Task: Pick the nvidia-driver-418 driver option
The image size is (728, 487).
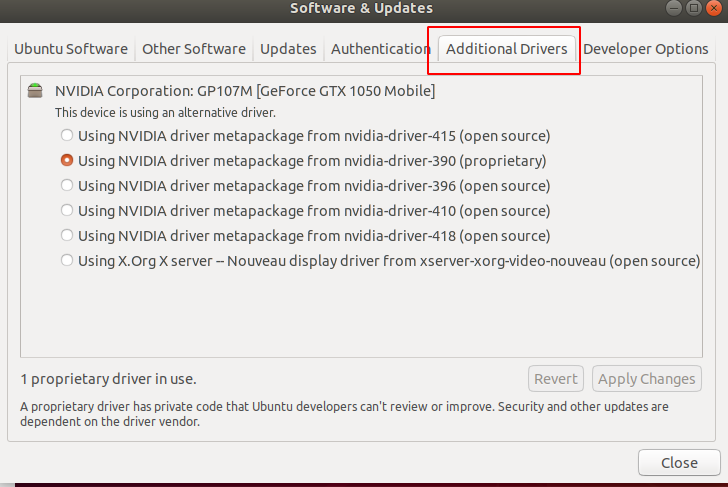Action: point(67,235)
